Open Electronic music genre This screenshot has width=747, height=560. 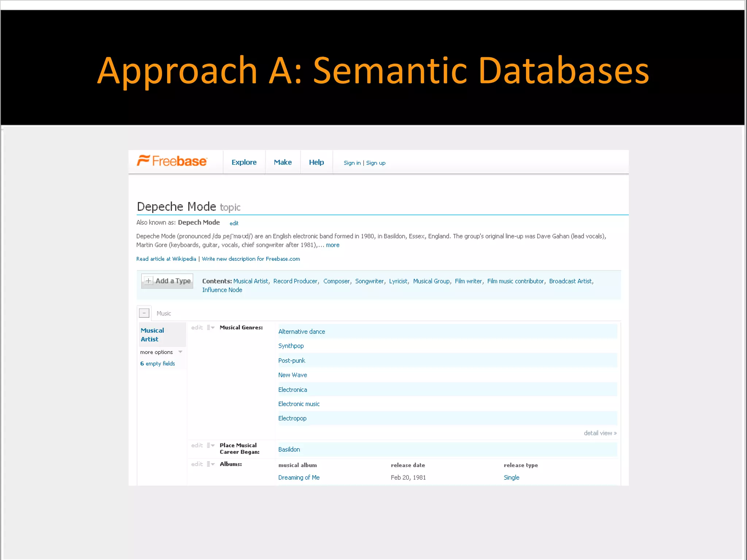pos(299,404)
